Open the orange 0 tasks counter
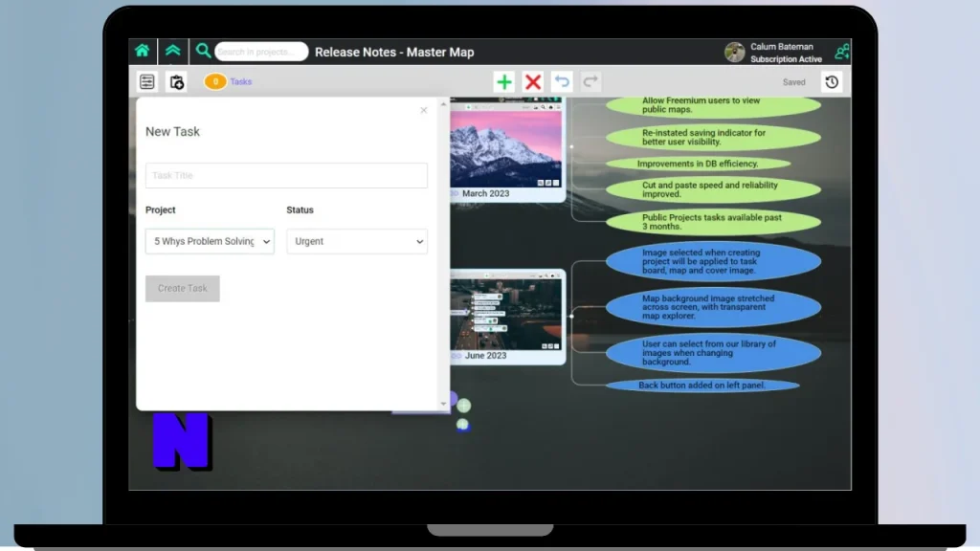 pos(215,82)
